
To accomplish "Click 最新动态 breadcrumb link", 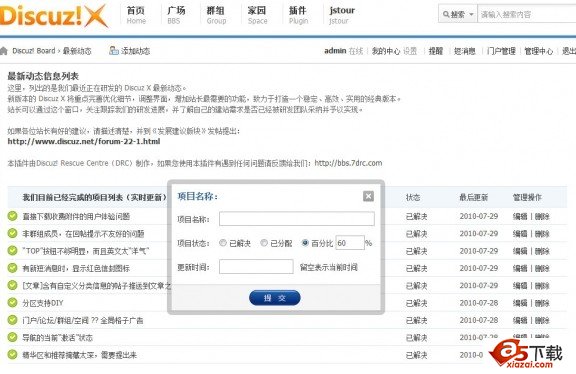I will 77,51.
